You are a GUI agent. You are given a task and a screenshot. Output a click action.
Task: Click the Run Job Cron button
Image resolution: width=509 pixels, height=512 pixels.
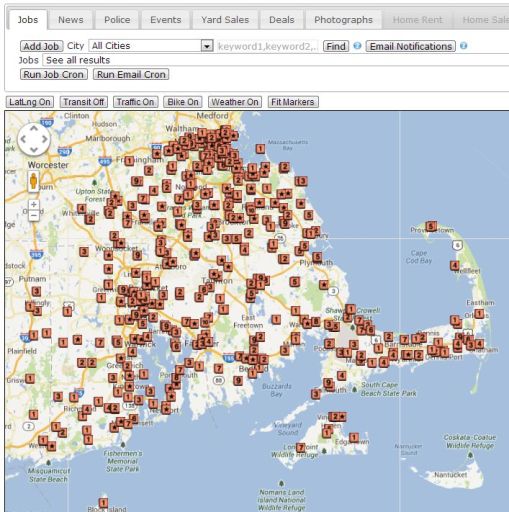click(54, 74)
